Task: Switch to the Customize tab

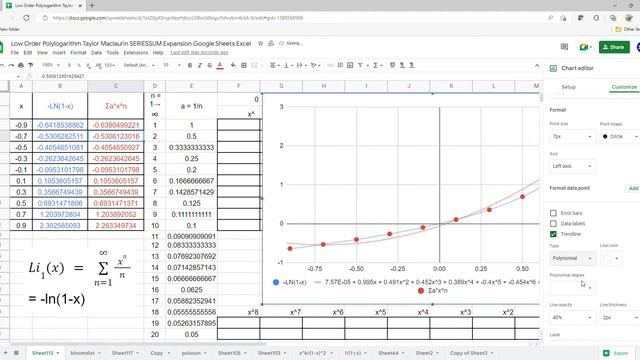Action: pos(624,87)
